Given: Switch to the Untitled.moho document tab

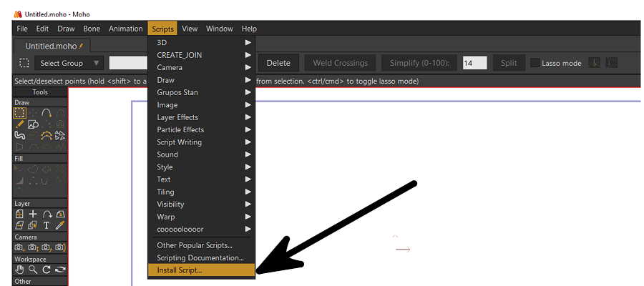Looking at the screenshot, I should pyautogui.click(x=50, y=46).
